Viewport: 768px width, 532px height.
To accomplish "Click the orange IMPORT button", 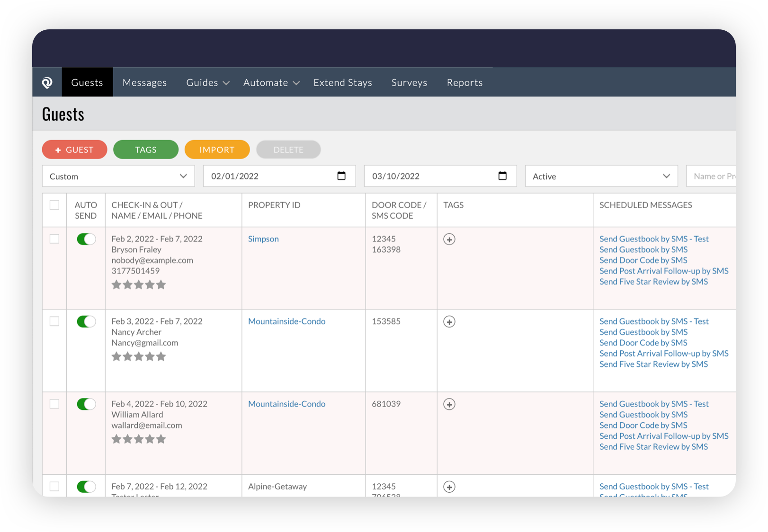I will pos(217,150).
